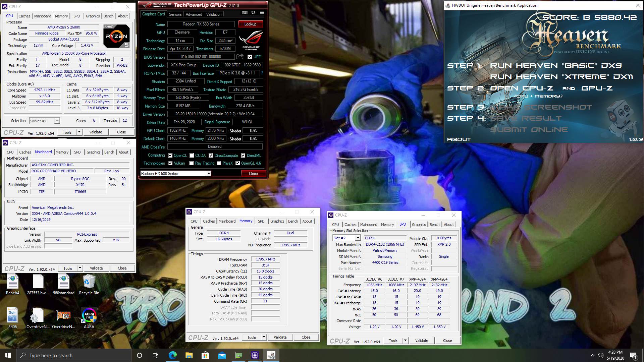Take GPU-Z screenshot with camera icon
This screenshot has width=644, height=362.
point(245,13)
